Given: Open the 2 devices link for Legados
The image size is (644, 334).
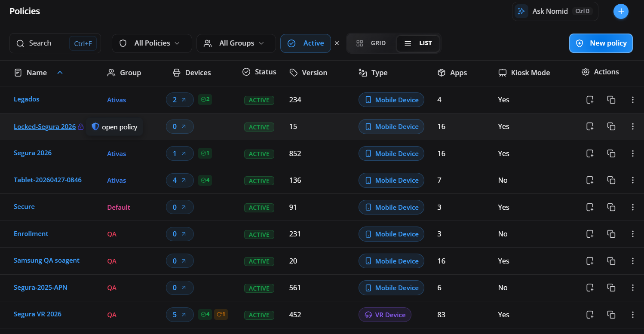Looking at the screenshot, I should point(180,100).
